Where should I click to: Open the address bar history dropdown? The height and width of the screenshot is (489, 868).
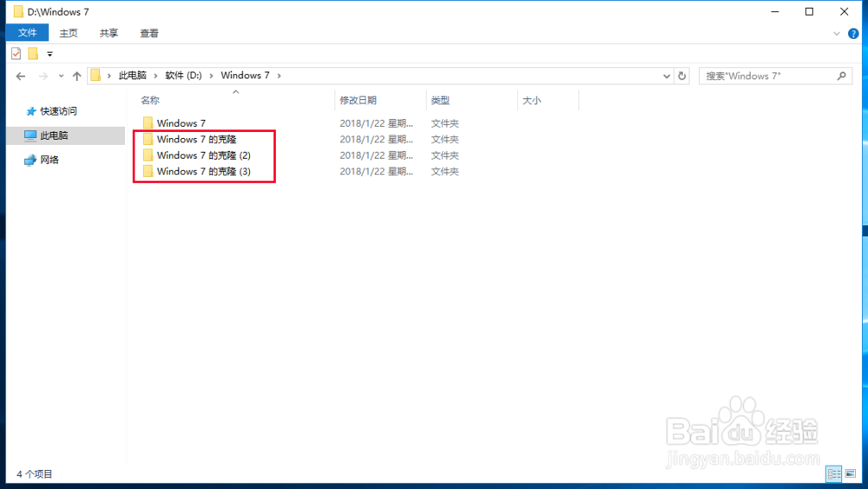[667, 76]
